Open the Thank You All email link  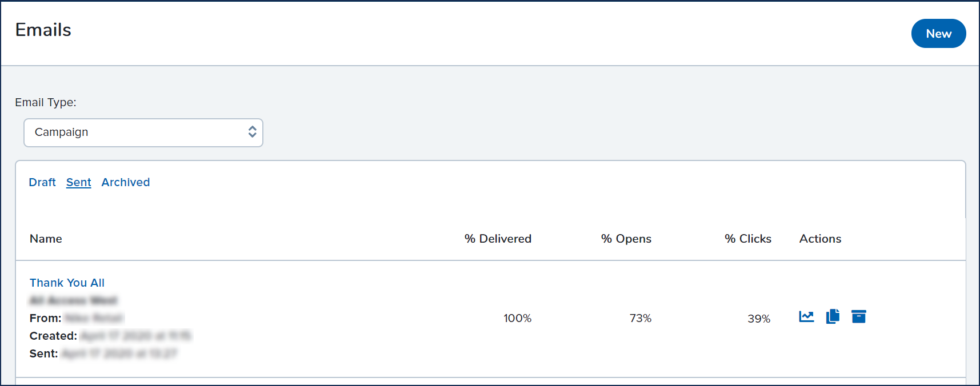[x=67, y=283]
